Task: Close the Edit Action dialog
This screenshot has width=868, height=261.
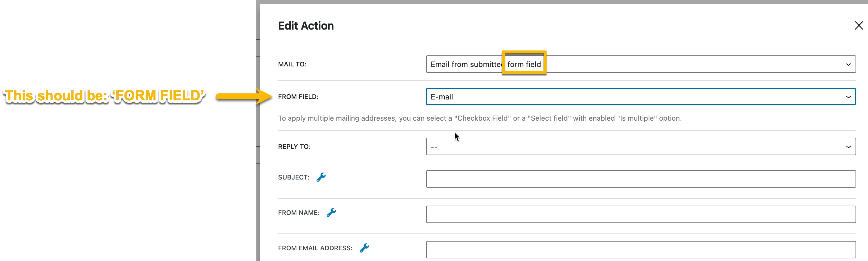Action: 858,26
